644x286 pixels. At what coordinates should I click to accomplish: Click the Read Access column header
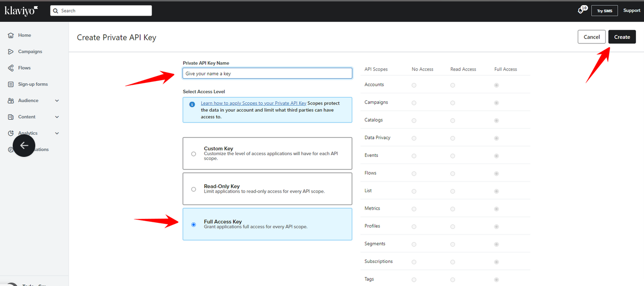pyautogui.click(x=463, y=69)
